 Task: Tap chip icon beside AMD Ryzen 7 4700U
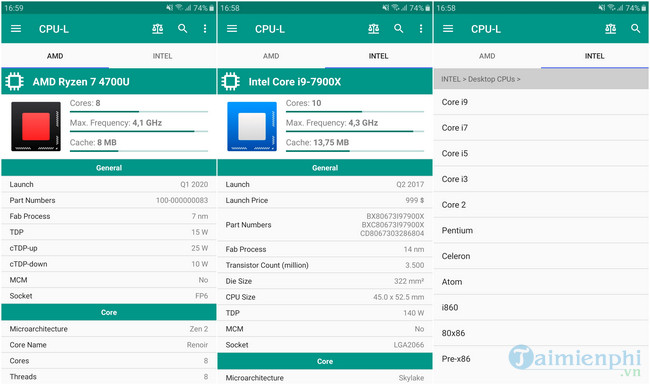(x=15, y=81)
